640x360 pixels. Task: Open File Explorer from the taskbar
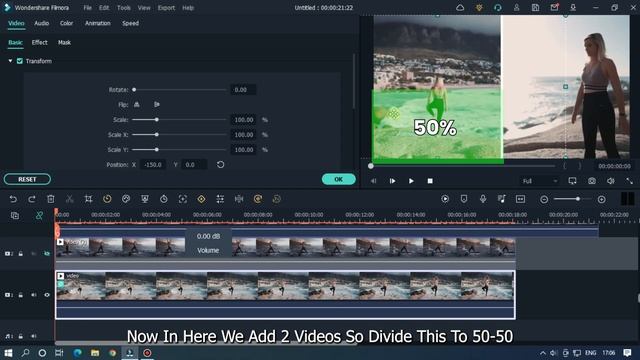[x=95, y=353]
